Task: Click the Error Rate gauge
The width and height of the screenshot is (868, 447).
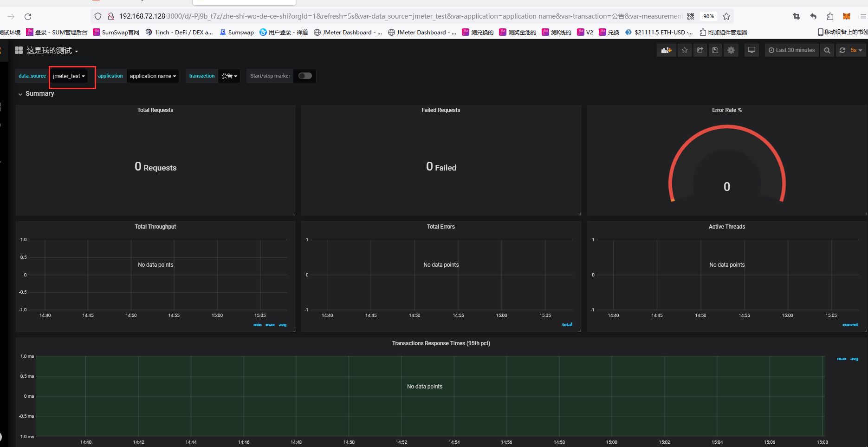Action: tap(727, 164)
